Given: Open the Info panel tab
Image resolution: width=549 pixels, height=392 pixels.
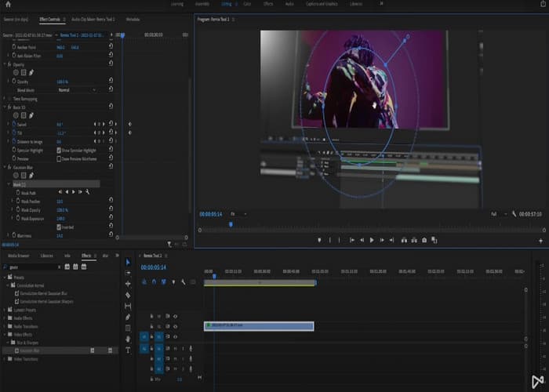Looking at the screenshot, I should tap(67, 256).
